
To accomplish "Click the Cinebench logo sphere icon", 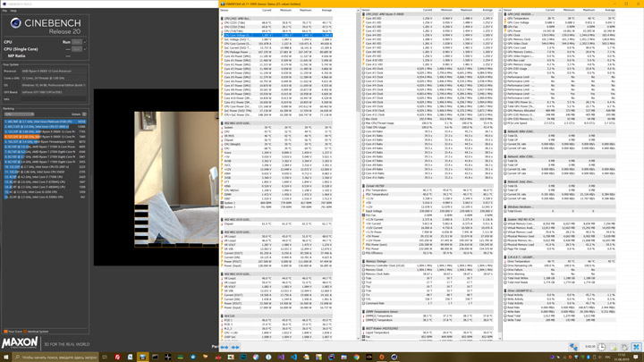I will (x=15, y=23).
